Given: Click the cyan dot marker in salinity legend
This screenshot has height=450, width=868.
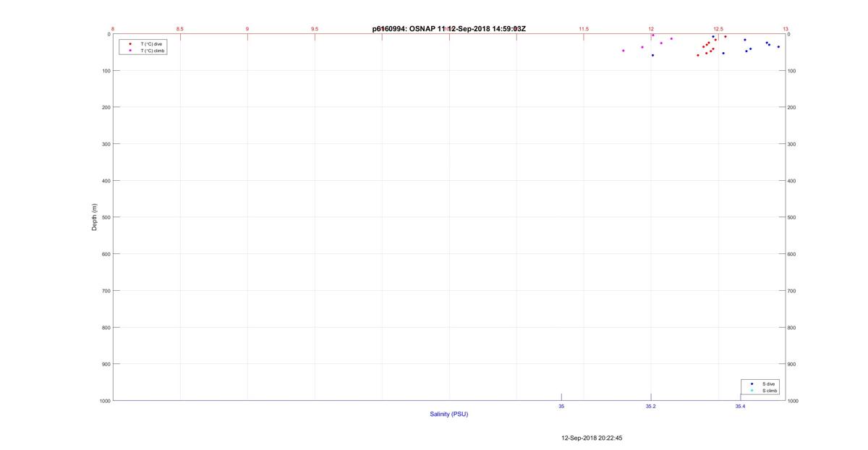Looking at the screenshot, I should [752, 391].
